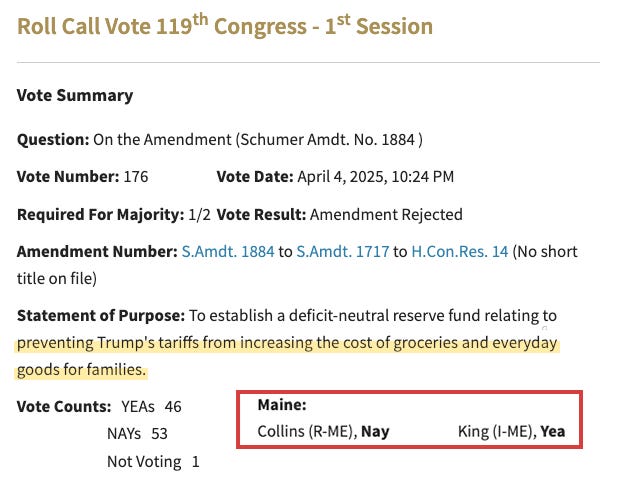Click the NAYs 53 count
622x481 pixels.
click(x=137, y=434)
